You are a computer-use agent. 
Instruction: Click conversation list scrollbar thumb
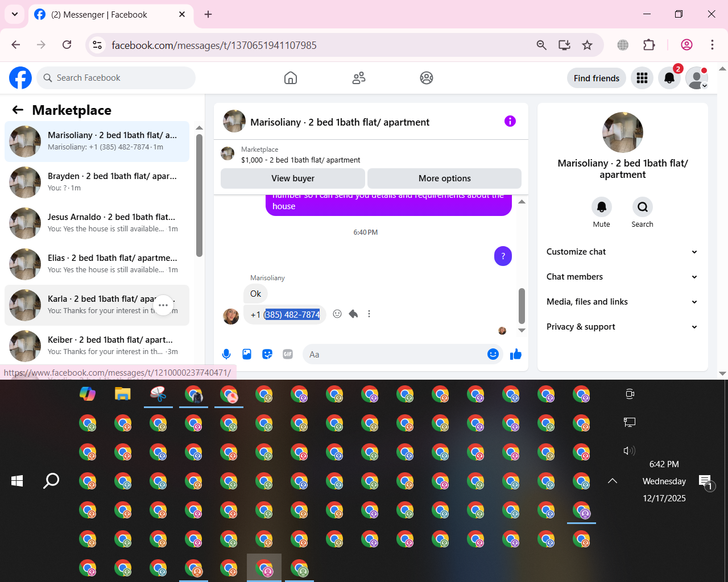(x=199, y=196)
